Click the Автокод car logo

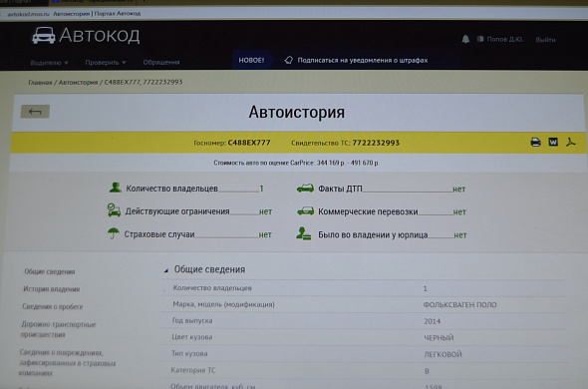pyautogui.click(x=44, y=36)
